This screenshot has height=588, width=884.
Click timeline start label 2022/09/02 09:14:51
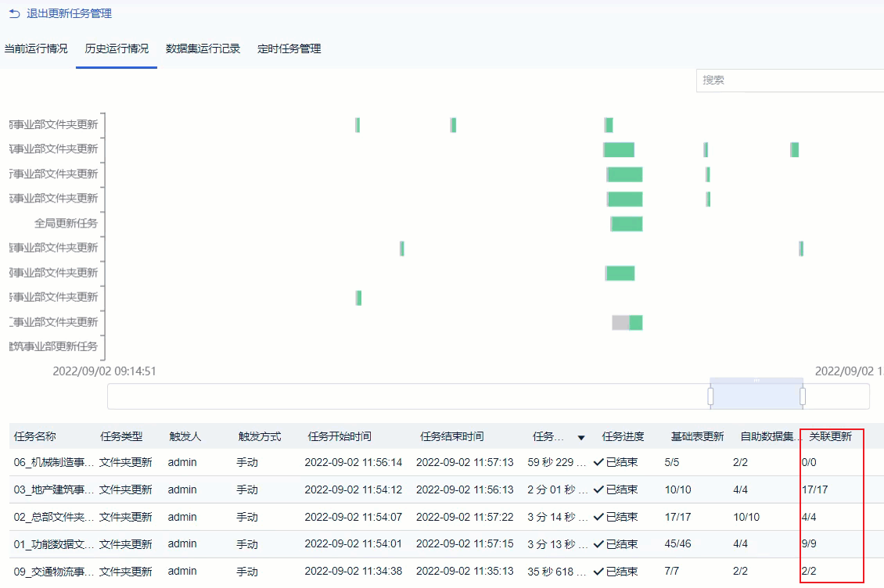click(x=104, y=371)
